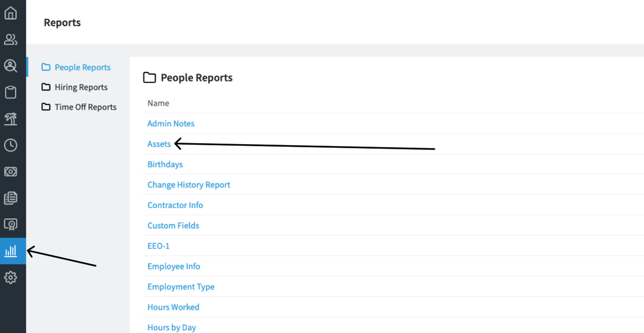Screen dimensions: 644x333
Task: Open the Hours Worked report
Action: pos(173,307)
